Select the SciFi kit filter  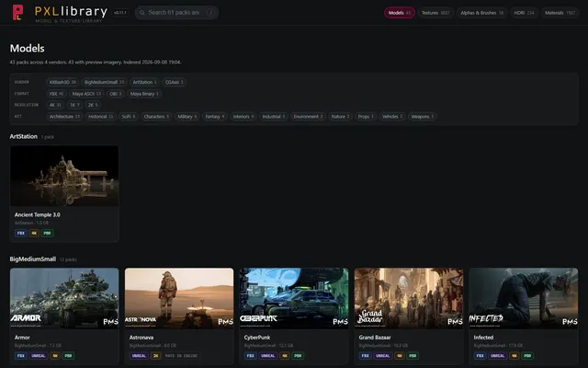pos(129,117)
